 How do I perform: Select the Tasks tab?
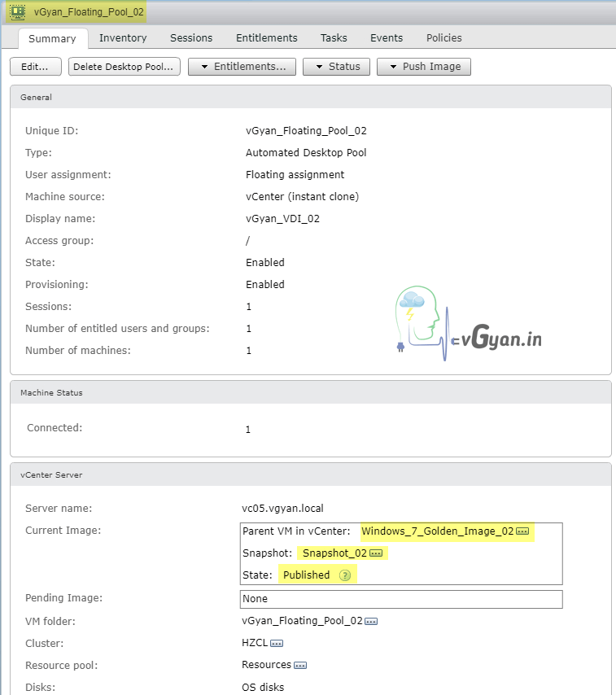(x=334, y=37)
